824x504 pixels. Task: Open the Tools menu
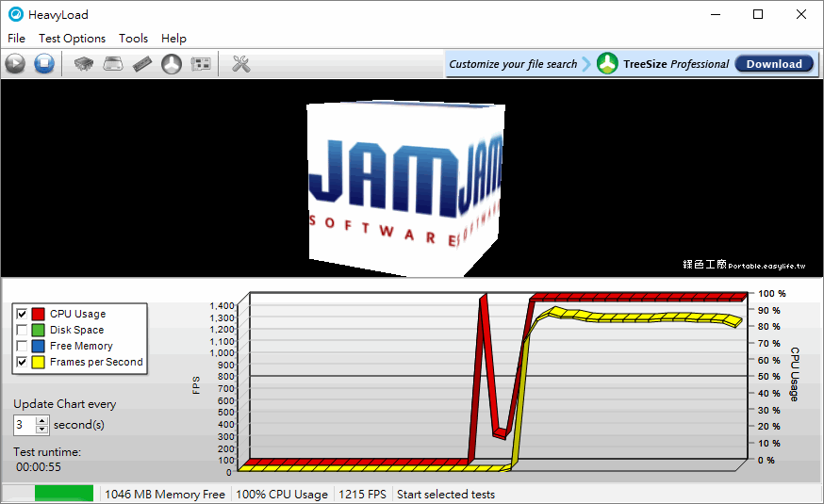point(133,39)
